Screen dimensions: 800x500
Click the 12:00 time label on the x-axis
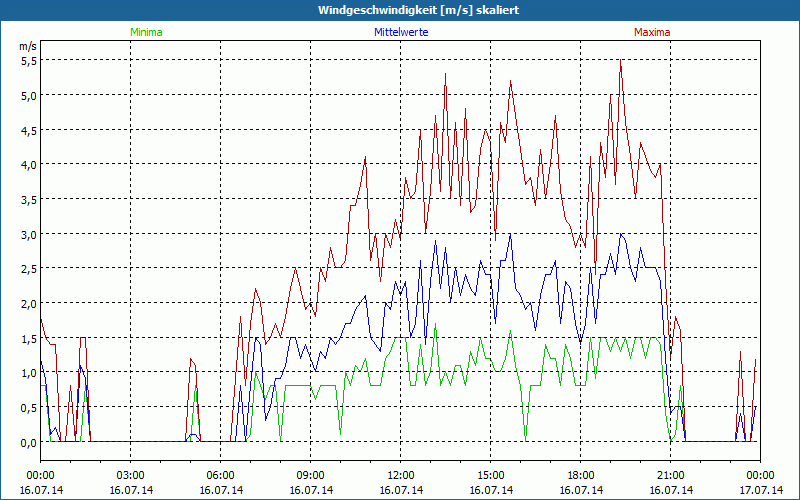[x=401, y=476]
